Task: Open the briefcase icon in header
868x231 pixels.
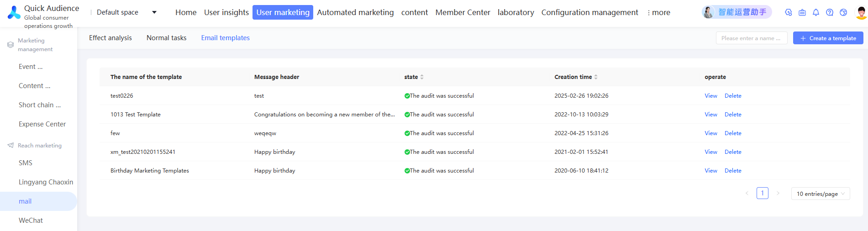Action: [x=802, y=13]
